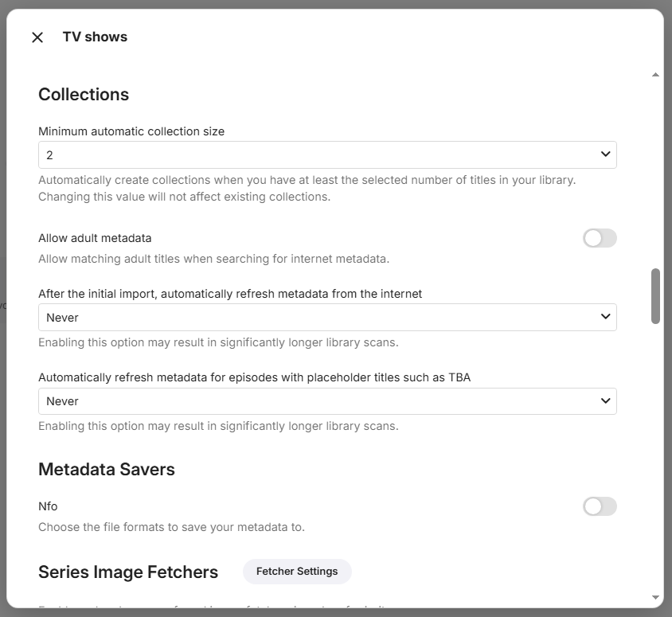
Task: Open automatically refresh metadata from internet dropdown
Action: coord(327,317)
